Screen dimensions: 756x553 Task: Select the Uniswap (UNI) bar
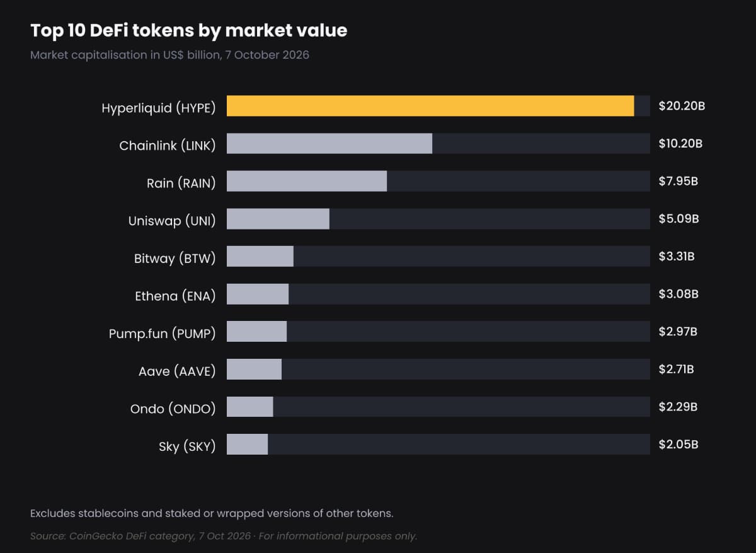click(x=278, y=219)
